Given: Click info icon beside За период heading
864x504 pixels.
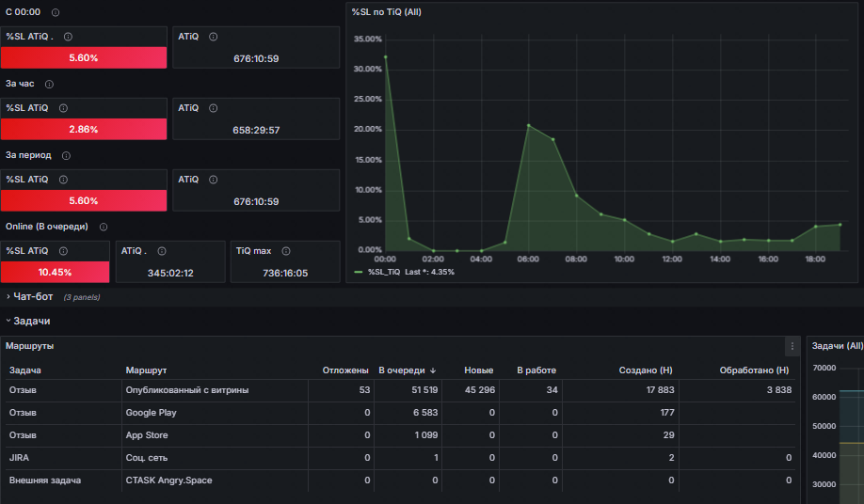Looking at the screenshot, I should (66, 156).
